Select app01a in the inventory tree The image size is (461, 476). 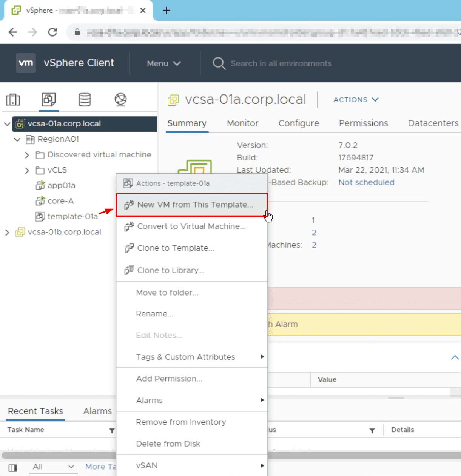(61, 185)
